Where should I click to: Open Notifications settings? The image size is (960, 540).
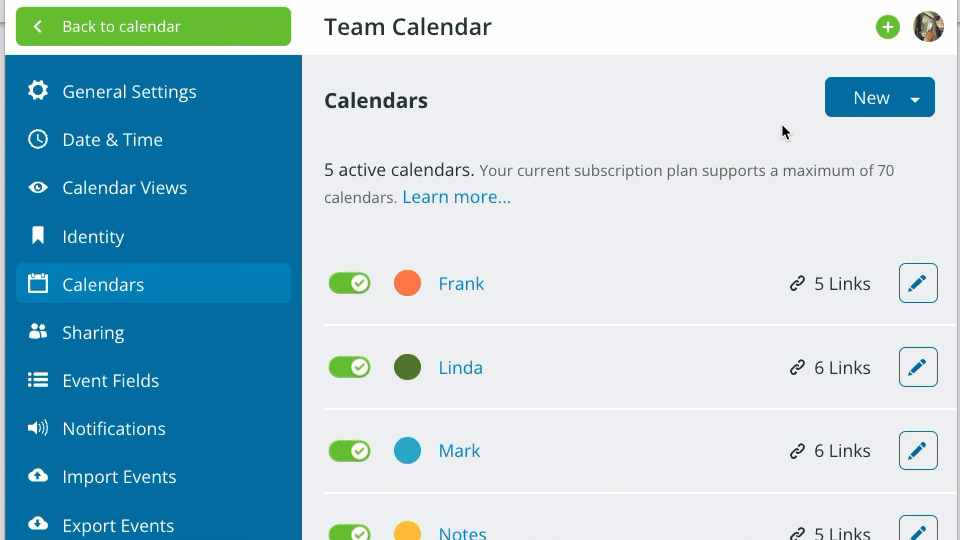[x=114, y=428]
